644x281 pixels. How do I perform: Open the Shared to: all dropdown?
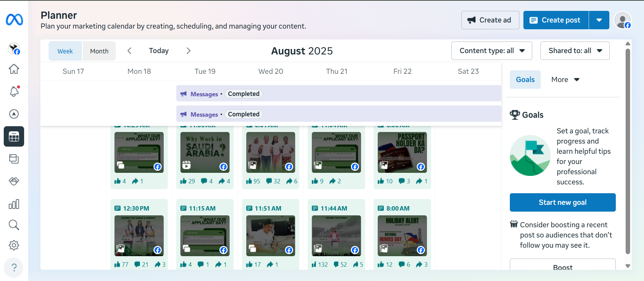coord(575,51)
